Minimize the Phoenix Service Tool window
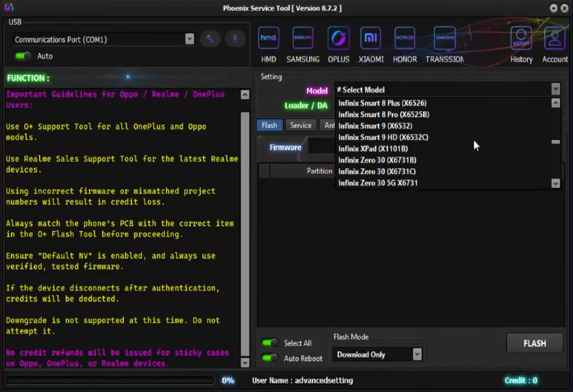573x392 pixels. pyautogui.click(x=553, y=8)
